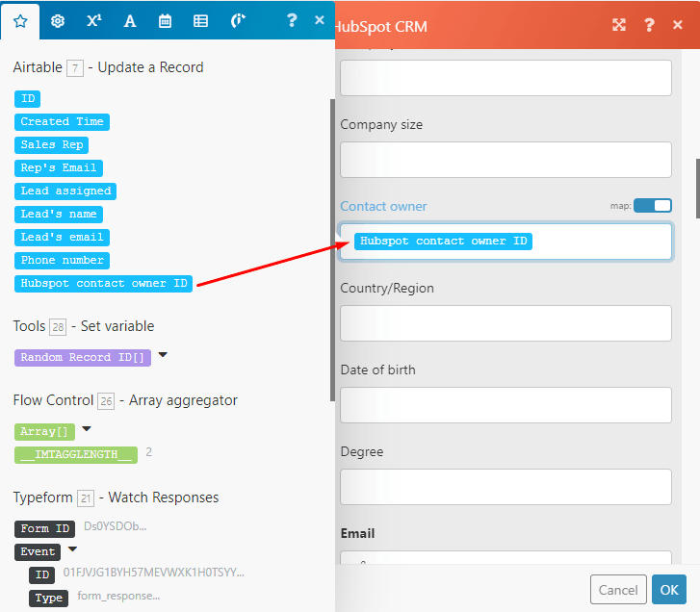This screenshot has width=700, height=612.
Task: Click help icon in mapping panel
Action: (x=292, y=20)
